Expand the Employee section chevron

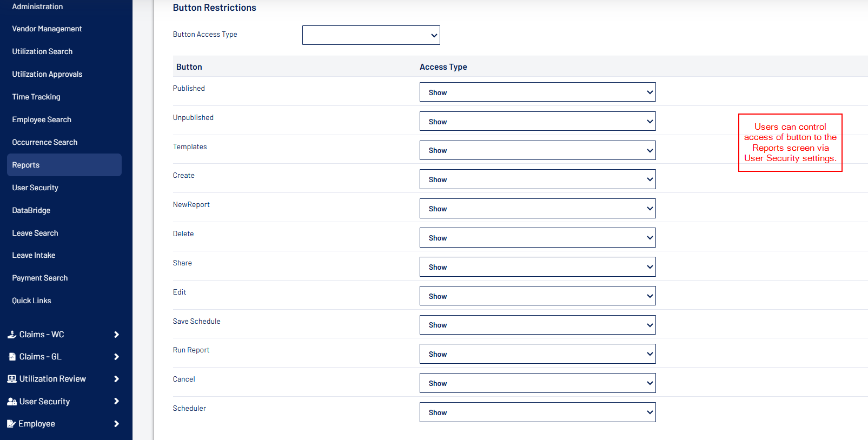[116, 424]
